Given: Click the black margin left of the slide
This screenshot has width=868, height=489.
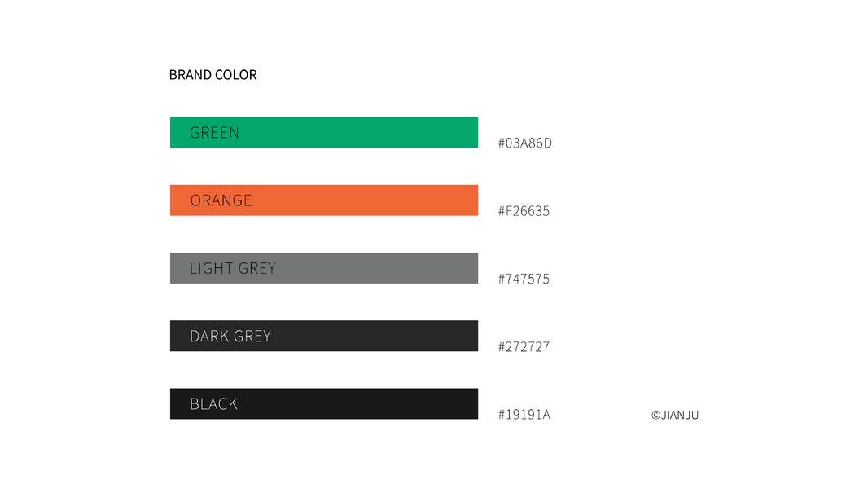Looking at the screenshot, I should pos(63,244).
